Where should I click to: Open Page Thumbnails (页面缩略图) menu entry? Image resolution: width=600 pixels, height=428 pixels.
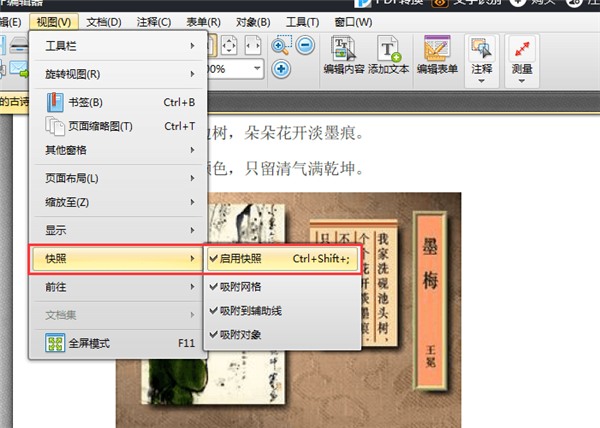tap(120, 126)
